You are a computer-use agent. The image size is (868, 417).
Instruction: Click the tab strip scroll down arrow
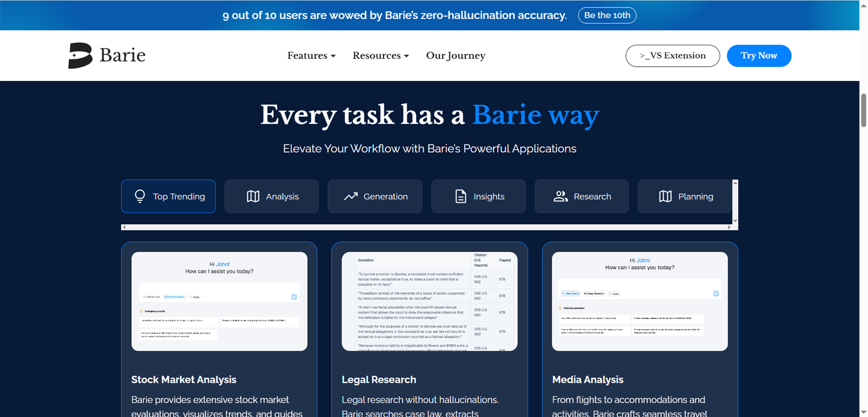(x=735, y=221)
